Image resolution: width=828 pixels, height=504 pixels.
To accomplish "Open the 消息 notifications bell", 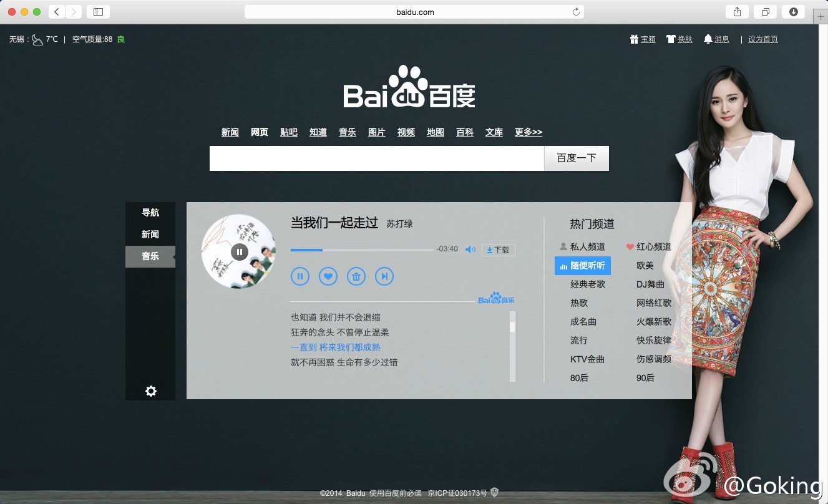I will click(x=716, y=39).
